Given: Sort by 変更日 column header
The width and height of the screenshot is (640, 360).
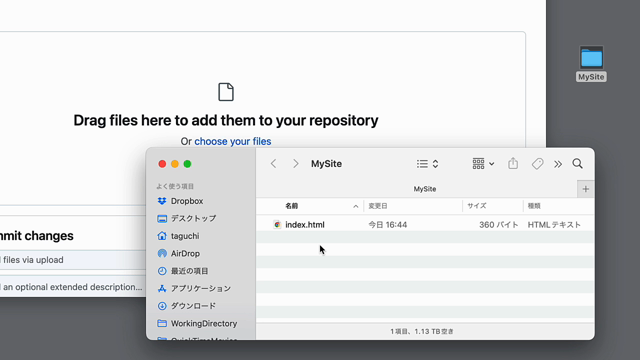Looking at the screenshot, I should coord(413,206).
